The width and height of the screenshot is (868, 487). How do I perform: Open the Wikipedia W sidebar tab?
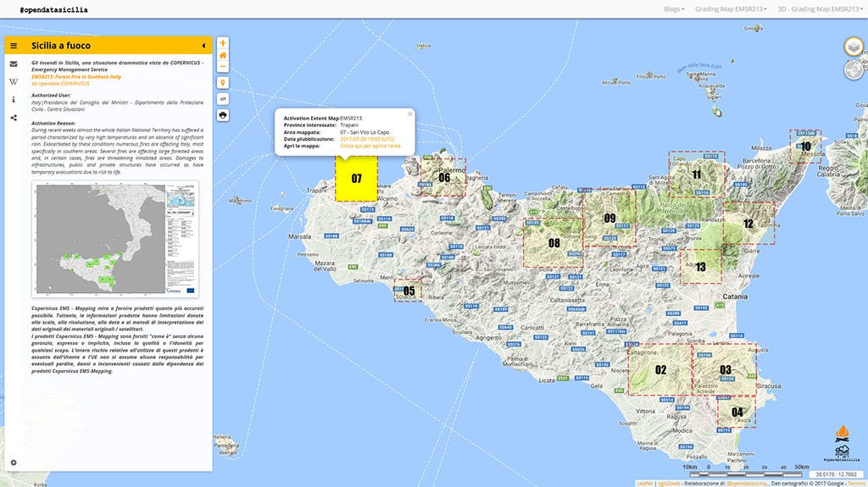(x=14, y=82)
